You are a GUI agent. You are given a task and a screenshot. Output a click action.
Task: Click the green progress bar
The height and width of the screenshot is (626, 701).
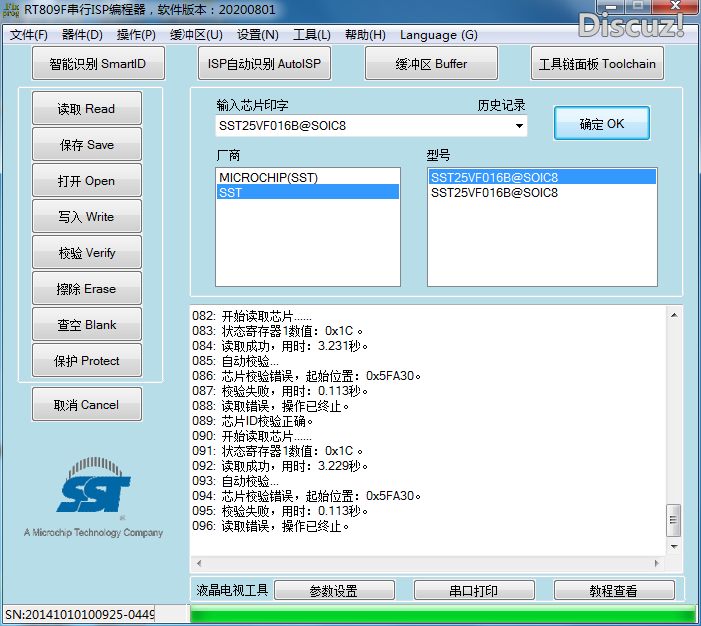click(x=441, y=614)
